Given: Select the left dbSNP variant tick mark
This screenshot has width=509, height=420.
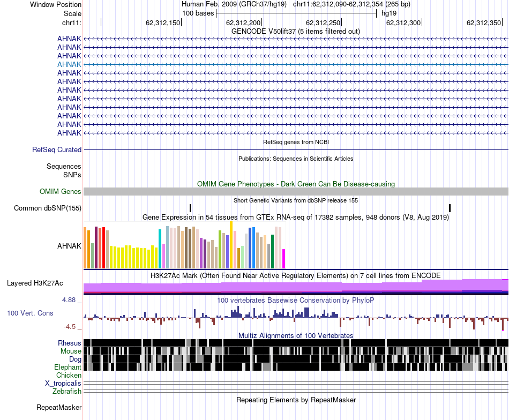Looking at the screenshot, I should tap(190, 208).
